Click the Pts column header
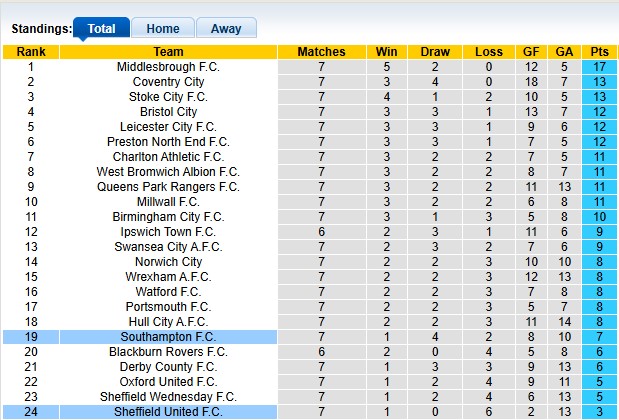The image size is (619, 420). 600,52
